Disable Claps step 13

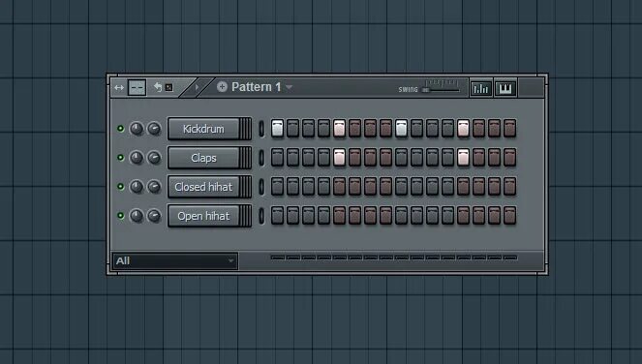(x=463, y=157)
